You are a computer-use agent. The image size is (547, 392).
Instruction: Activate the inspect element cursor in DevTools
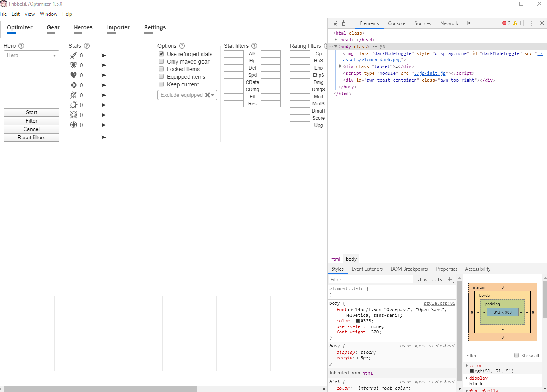coord(334,23)
